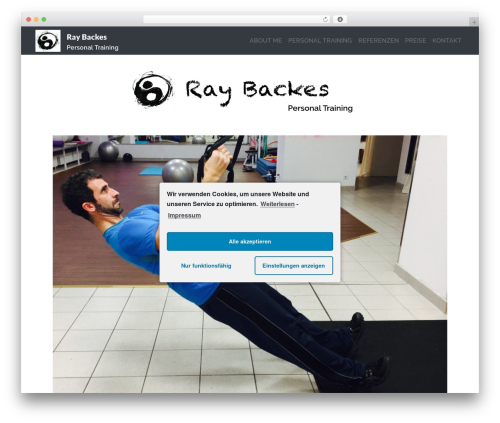The width and height of the screenshot is (500, 423).
Task: Navigate to the KONTAKT page
Action: pyautogui.click(x=447, y=41)
